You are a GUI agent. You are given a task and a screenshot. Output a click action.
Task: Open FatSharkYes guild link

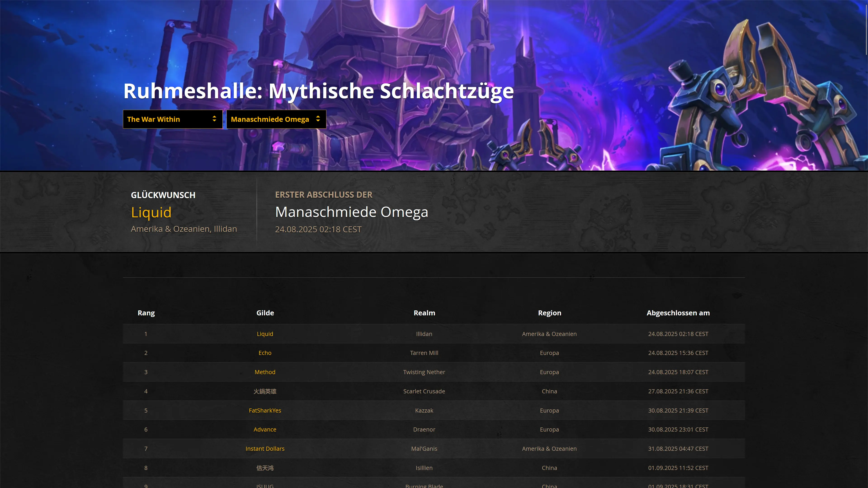point(265,411)
